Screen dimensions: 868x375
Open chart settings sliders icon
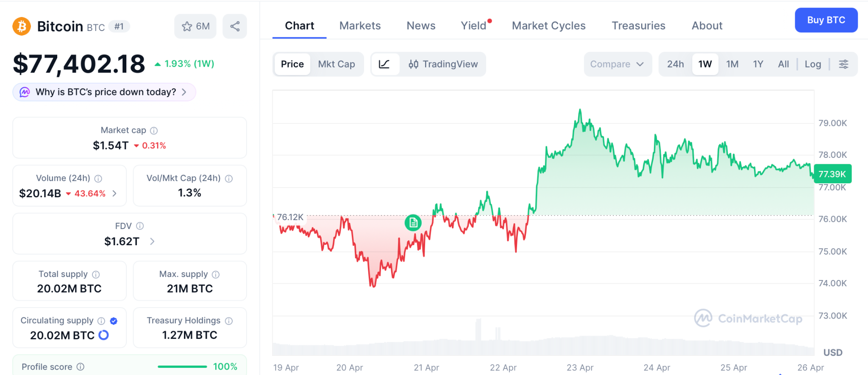point(843,64)
